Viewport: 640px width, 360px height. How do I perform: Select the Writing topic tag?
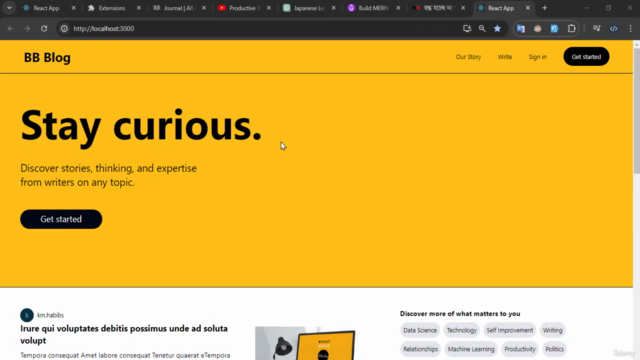click(x=553, y=330)
